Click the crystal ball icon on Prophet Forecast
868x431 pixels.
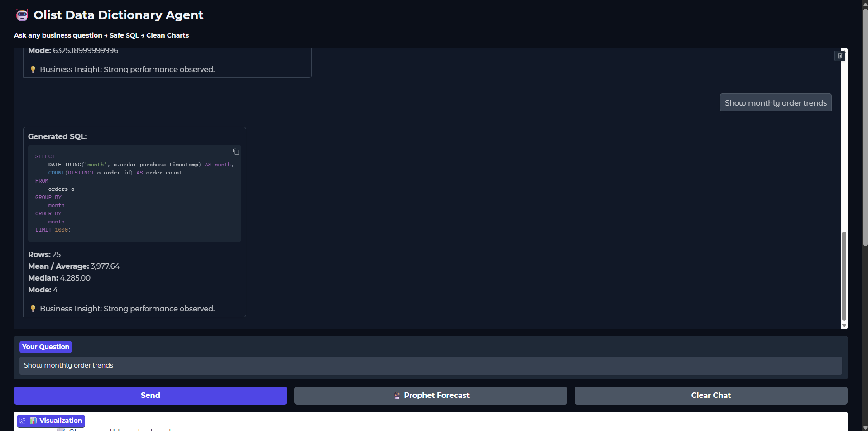tap(397, 395)
